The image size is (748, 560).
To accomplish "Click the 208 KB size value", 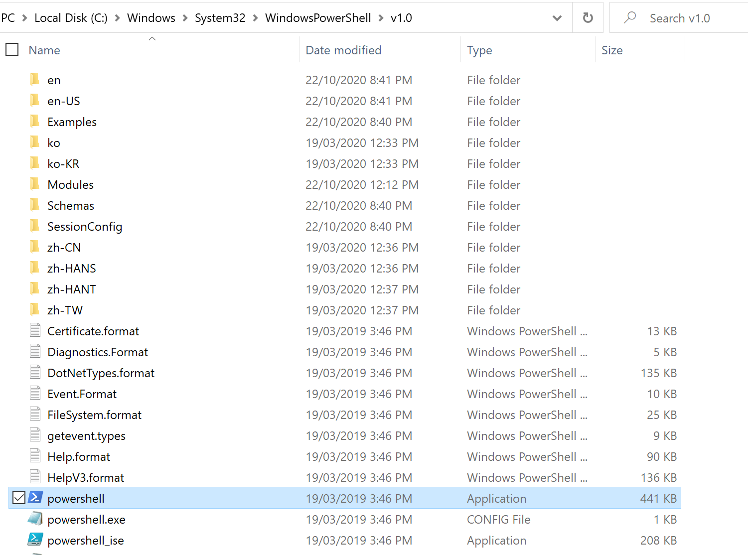I will [x=658, y=541].
